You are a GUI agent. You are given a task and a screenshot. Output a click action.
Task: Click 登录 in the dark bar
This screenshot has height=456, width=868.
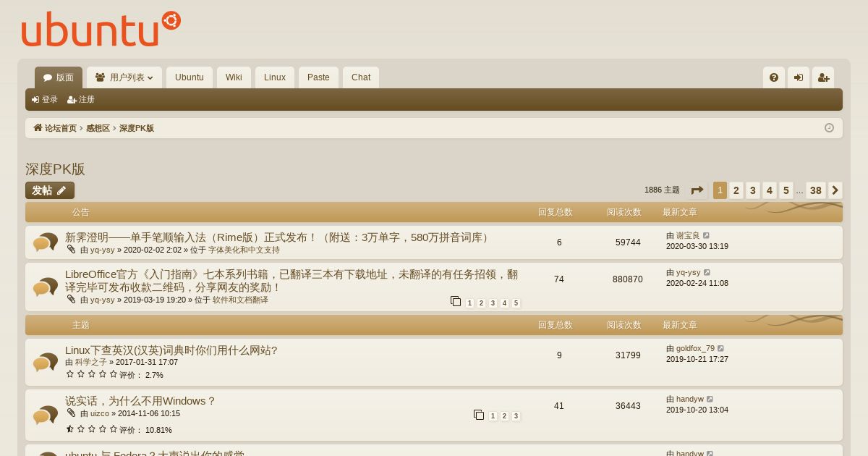pos(45,100)
